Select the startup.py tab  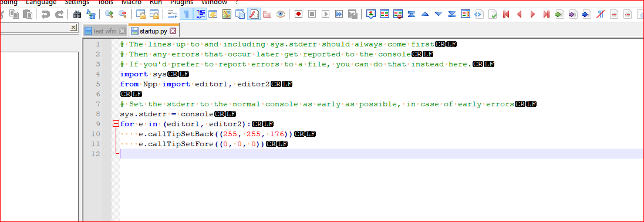pyautogui.click(x=154, y=31)
